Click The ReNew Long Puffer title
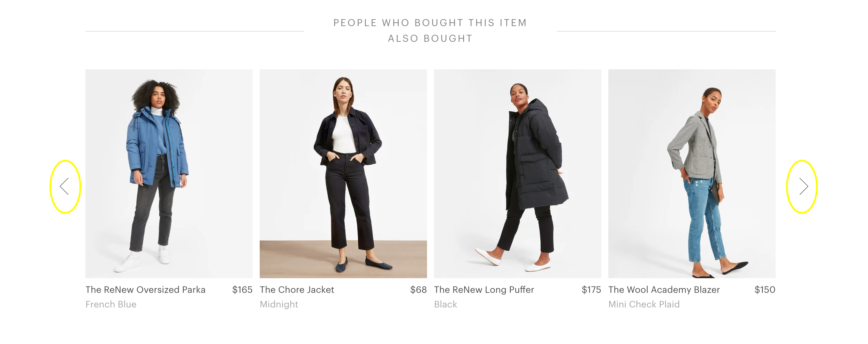This screenshot has height=344, width=868. [x=484, y=290]
